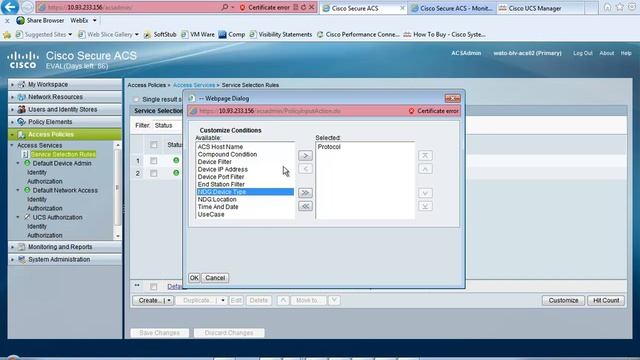This screenshot has width=640, height=360.
Task: Select NDG:Location in Available list
Action: tap(245, 199)
